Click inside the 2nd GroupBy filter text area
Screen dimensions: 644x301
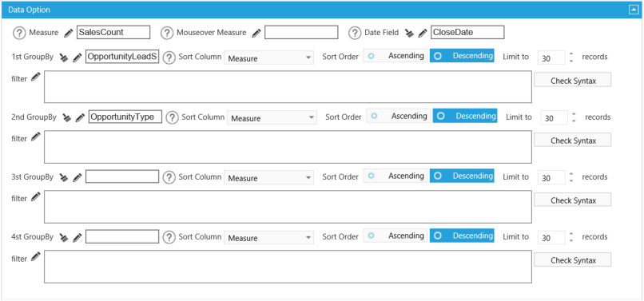point(288,147)
